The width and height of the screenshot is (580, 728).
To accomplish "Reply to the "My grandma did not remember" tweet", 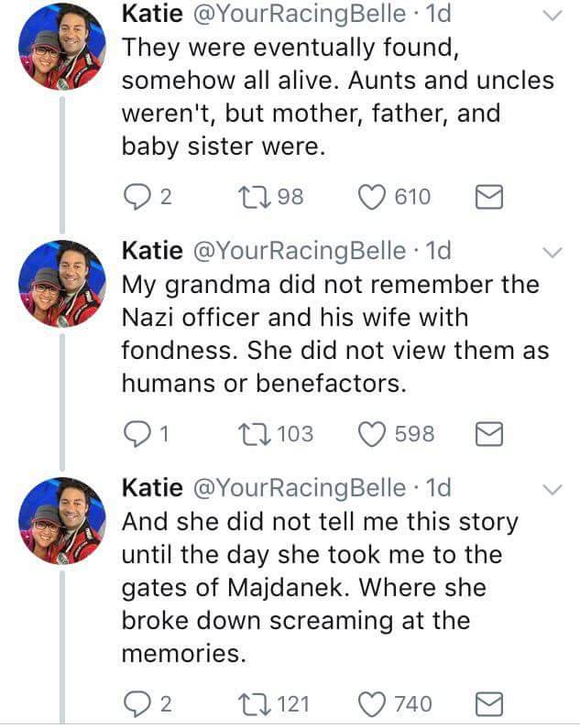I will (135, 433).
